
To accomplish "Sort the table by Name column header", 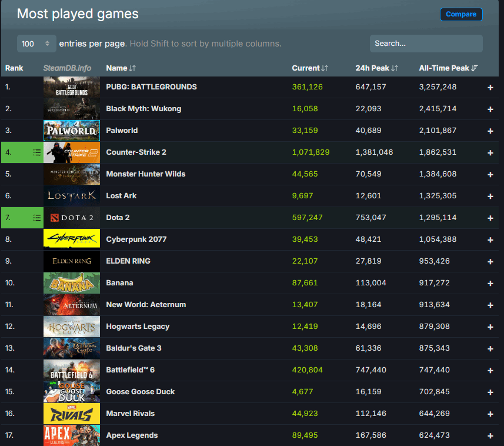I will 121,68.
